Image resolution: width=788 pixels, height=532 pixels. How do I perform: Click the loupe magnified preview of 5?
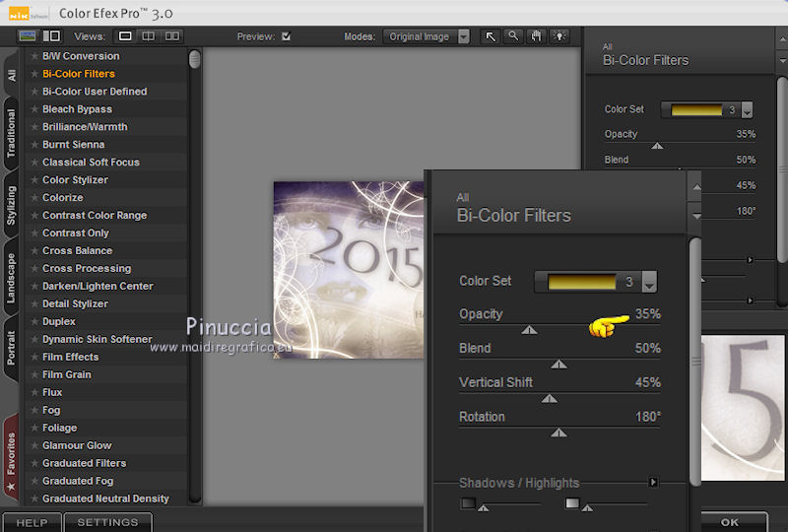tap(743, 407)
